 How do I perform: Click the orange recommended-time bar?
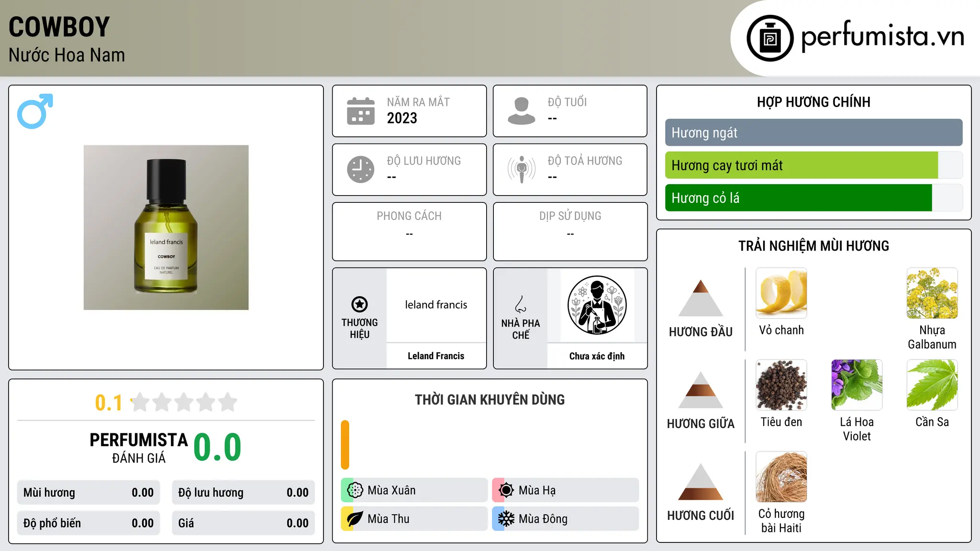coord(345,445)
